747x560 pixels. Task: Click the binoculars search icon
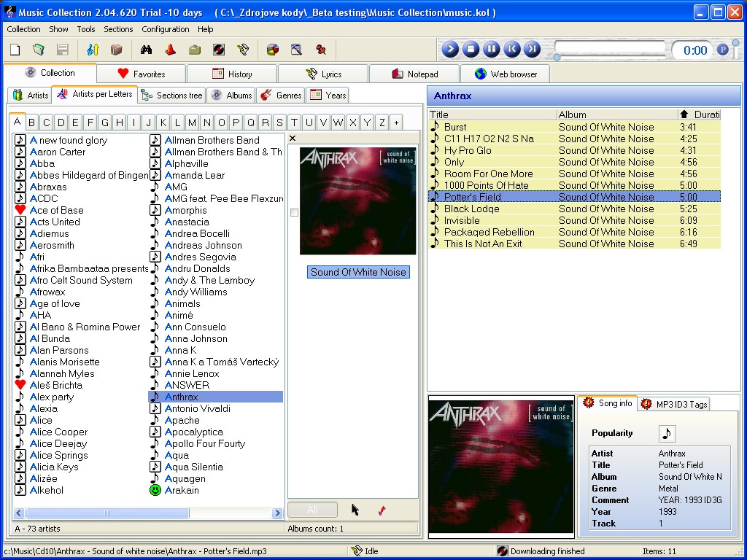click(146, 50)
